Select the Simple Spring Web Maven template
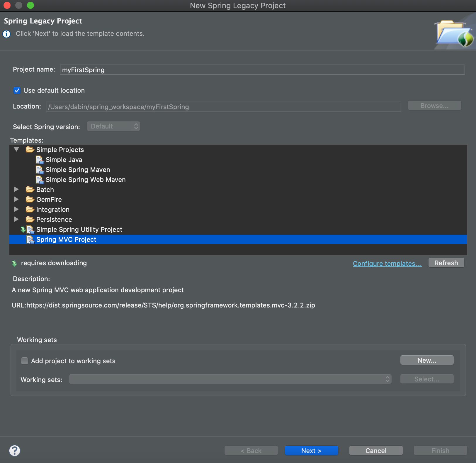Screen dimensions: 476x463 86,180
